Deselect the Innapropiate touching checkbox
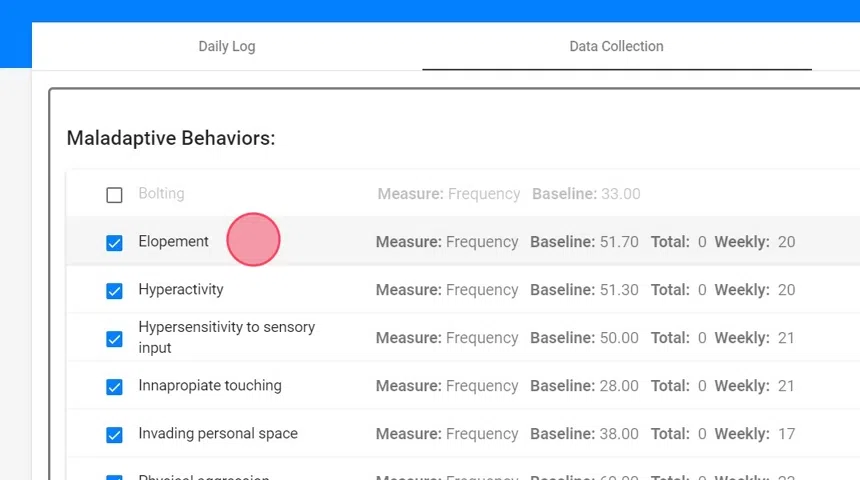 tap(114, 387)
